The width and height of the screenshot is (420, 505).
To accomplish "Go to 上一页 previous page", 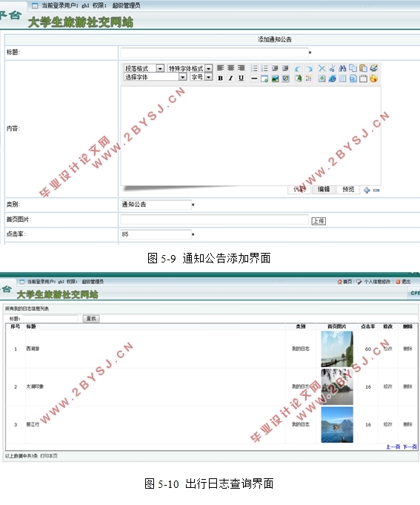I will [x=393, y=446].
